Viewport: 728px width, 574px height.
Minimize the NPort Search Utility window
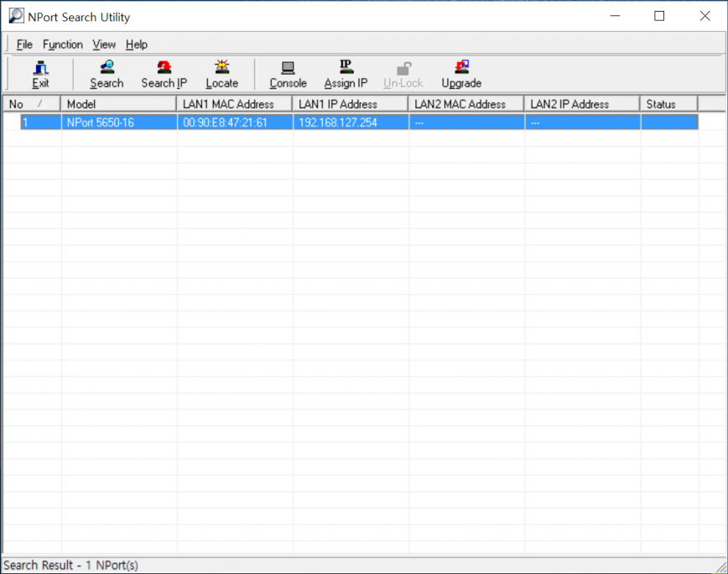615,16
